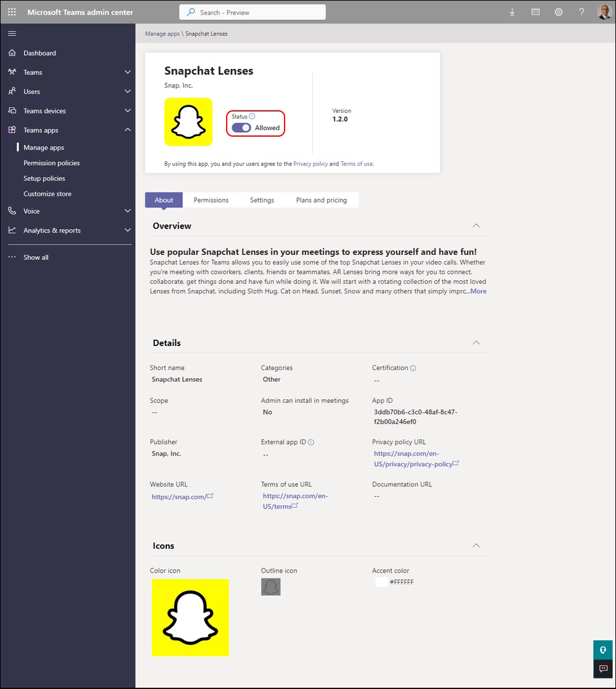
Task: Expand overview text with More link
Action: pyautogui.click(x=479, y=291)
